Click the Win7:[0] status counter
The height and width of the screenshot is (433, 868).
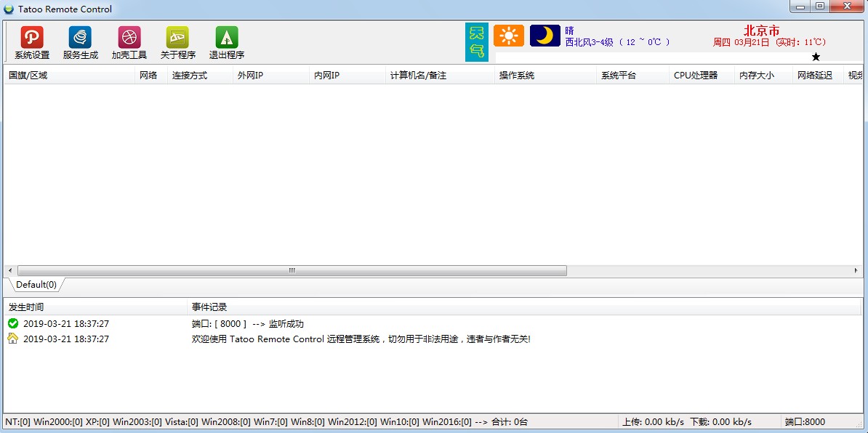[270, 422]
